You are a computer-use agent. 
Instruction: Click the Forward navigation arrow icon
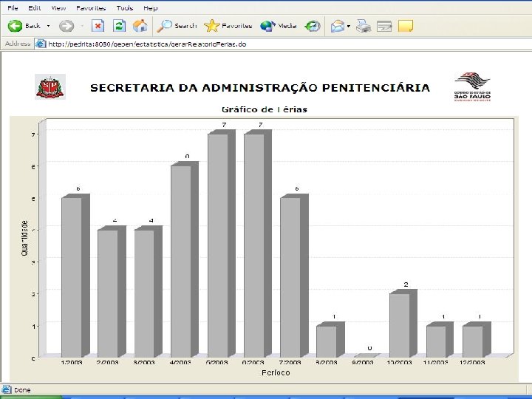click(x=66, y=26)
